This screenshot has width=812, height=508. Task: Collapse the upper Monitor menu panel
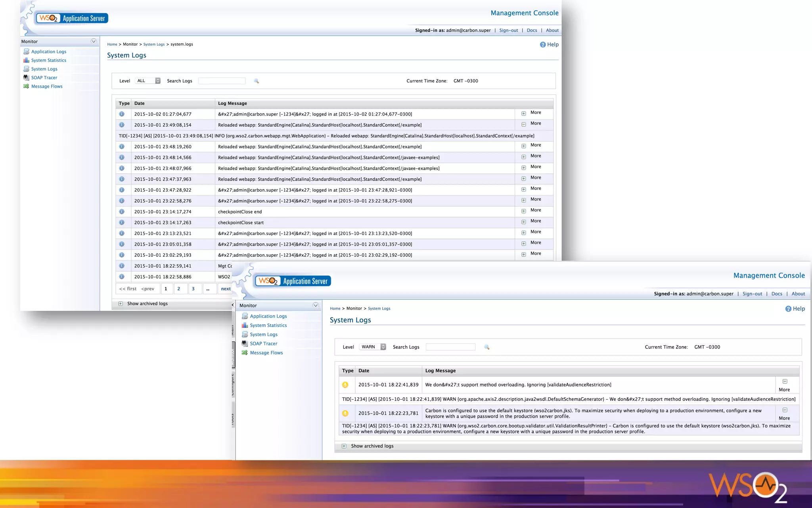tap(94, 41)
